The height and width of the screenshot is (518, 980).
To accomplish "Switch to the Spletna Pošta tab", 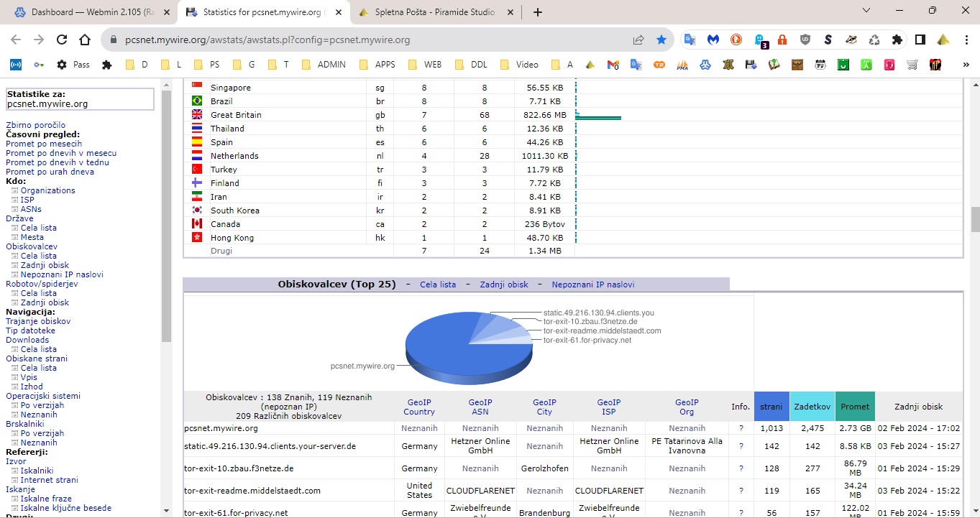I will tap(435, 12).
